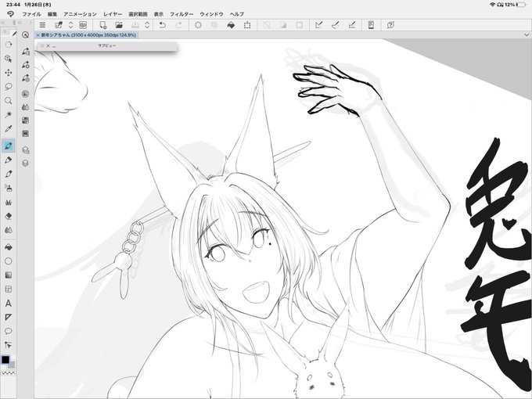Click the Open file folder icon
532x399 pixels.
(x=119, y=25)
